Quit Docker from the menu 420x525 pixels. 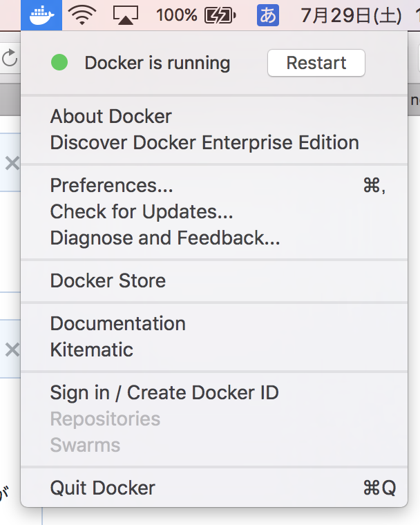point(103,488)
